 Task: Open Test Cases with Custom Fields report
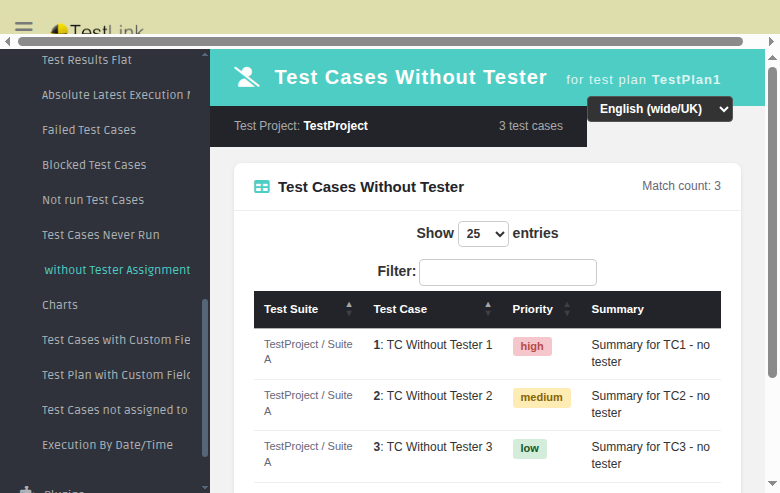tap(116, 340)
